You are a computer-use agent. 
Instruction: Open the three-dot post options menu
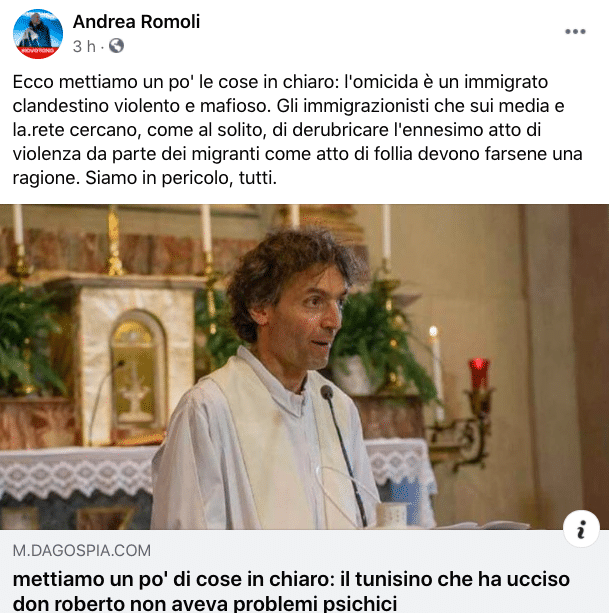pos(575,32)
